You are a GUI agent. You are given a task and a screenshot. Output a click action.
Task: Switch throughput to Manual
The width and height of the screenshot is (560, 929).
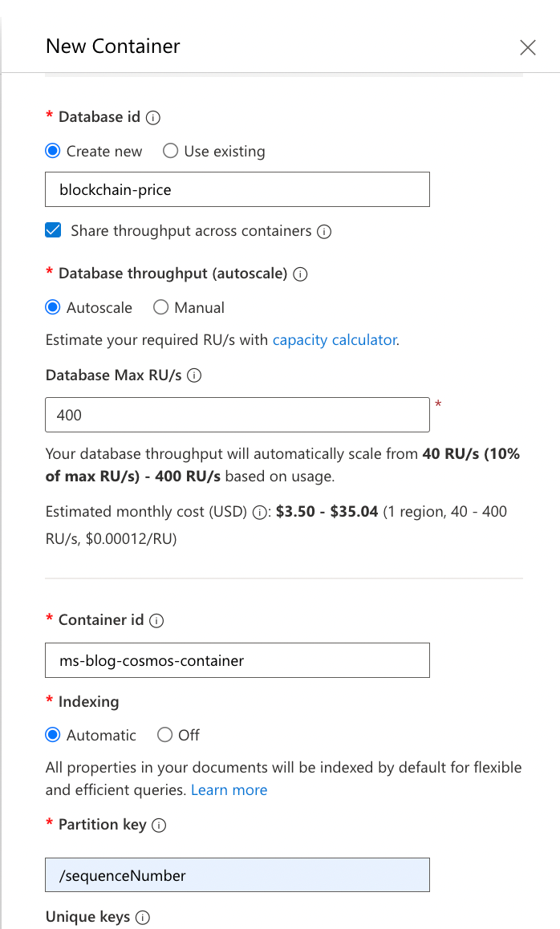coord(160,307)
